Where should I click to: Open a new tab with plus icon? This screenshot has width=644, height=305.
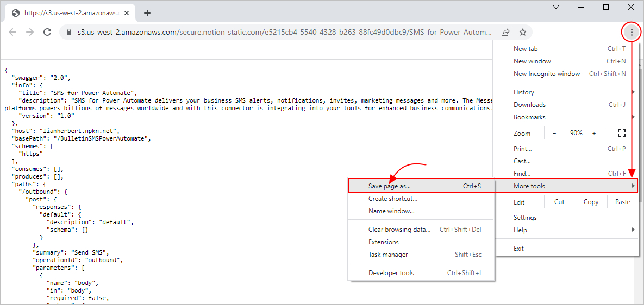pos(147,13)
